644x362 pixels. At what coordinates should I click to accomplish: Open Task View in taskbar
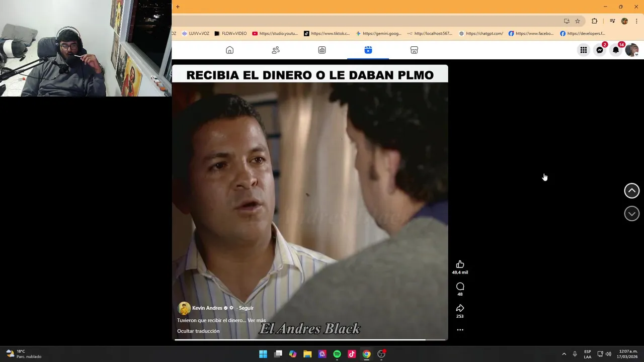pyautogui.click(x=278, y=354)
